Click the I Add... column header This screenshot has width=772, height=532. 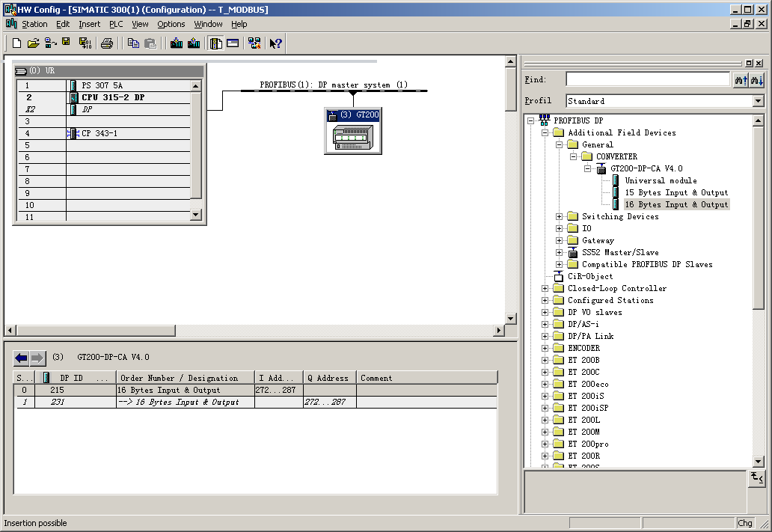(x=279, y=378)
